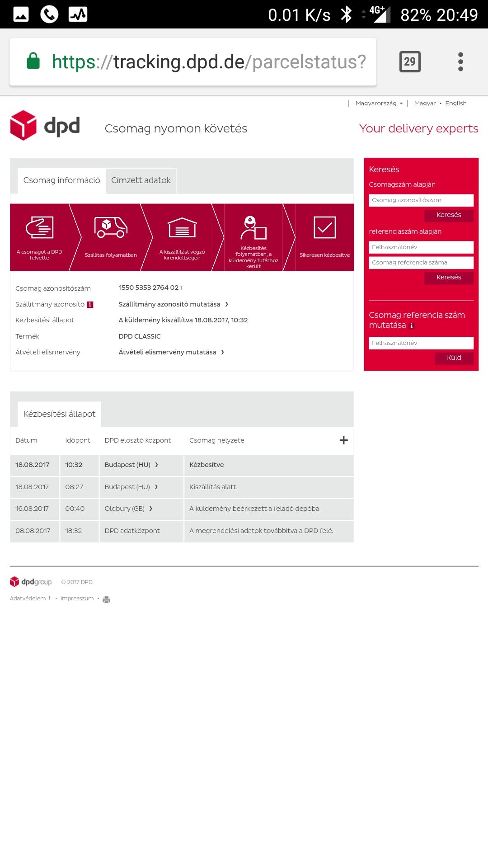Click the 'Kiszállítás alatt.' status cell

point(269,487)
